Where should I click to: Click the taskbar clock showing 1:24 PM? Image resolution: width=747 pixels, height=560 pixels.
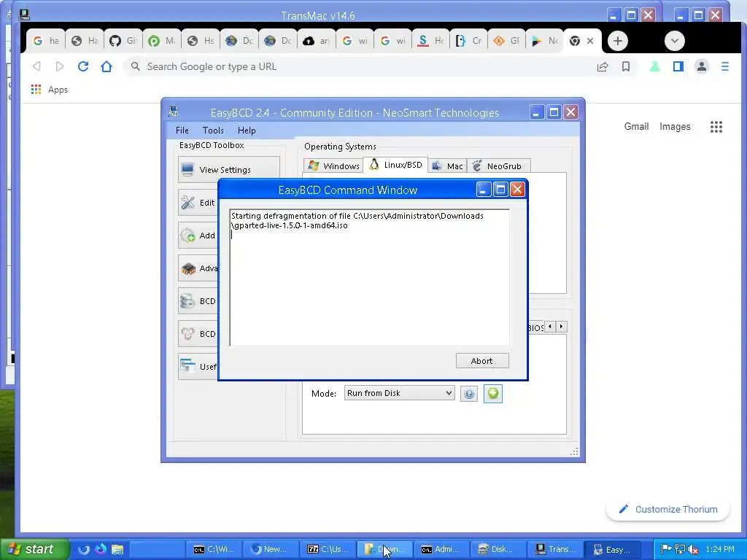coord(720,549)
